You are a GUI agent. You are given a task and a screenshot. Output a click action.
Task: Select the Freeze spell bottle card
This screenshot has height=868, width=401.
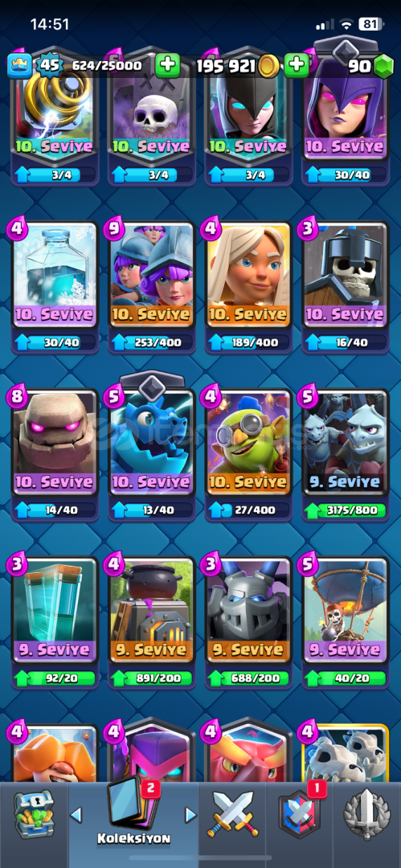[x=55, y=287]
